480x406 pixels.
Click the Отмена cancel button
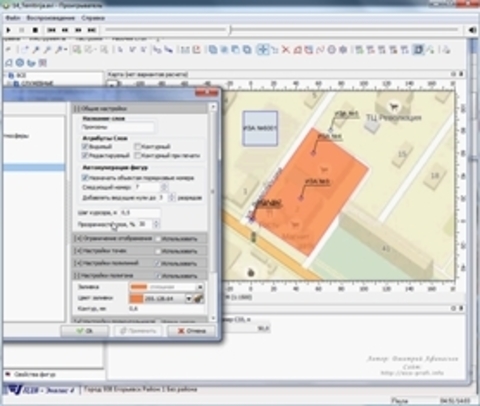[191, 331]
